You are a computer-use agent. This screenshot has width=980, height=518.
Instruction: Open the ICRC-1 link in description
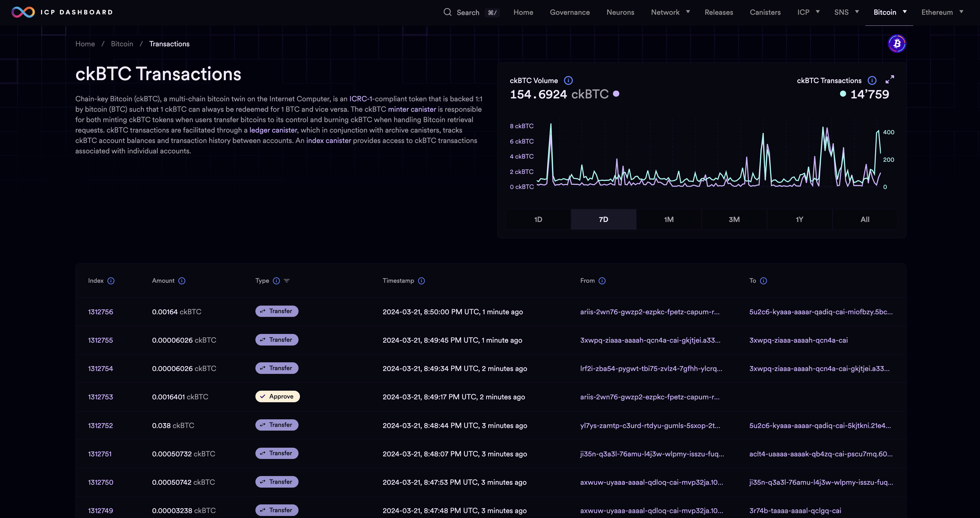[x=361, y=99]
